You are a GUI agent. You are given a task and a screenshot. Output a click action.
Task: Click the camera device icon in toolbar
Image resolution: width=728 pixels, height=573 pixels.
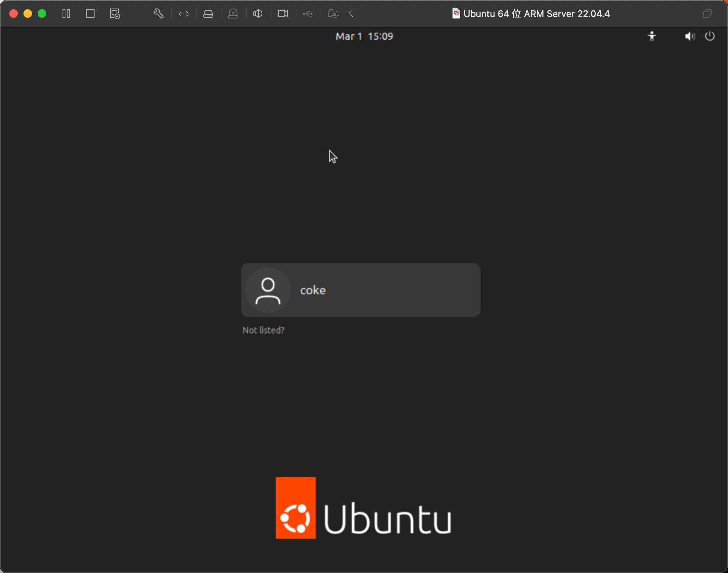(283, 14)
